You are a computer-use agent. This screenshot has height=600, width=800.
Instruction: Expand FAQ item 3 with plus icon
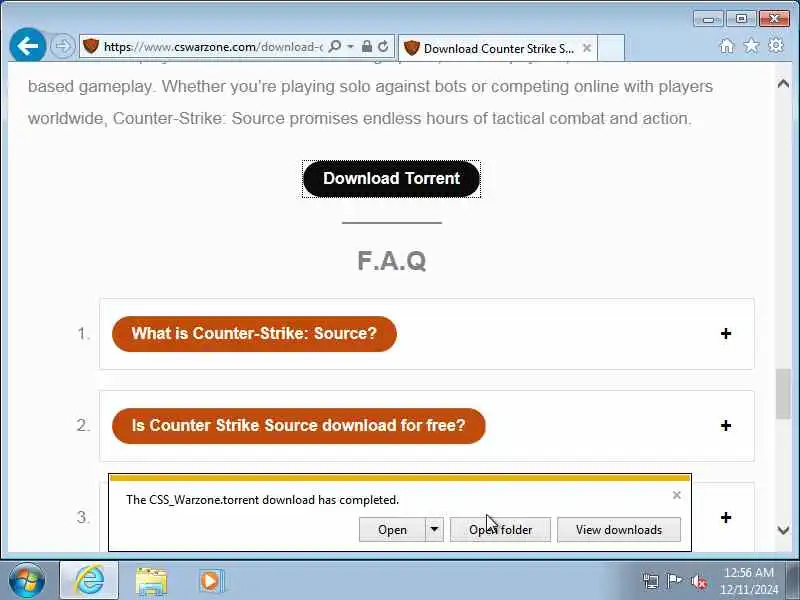726,517
